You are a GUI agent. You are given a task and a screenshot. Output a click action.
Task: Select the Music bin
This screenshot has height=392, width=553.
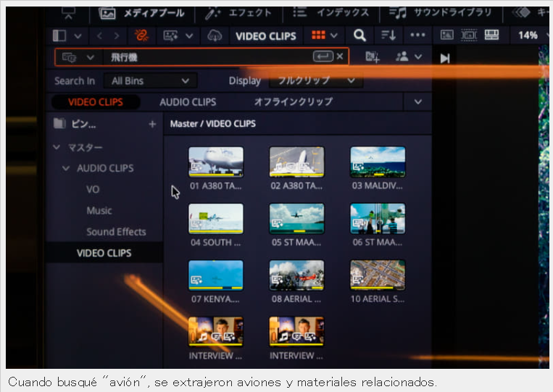coord(99,211)
